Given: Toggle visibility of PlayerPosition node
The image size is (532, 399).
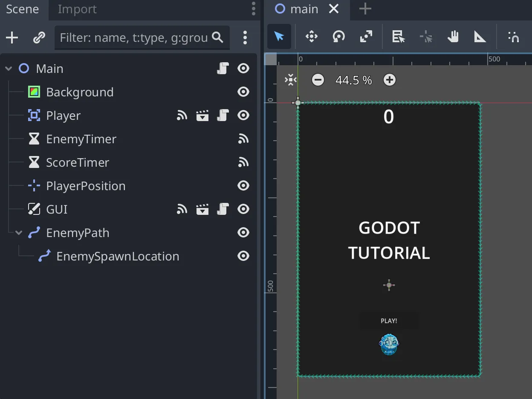Looking at the screenshot, I should click(243, 186).
